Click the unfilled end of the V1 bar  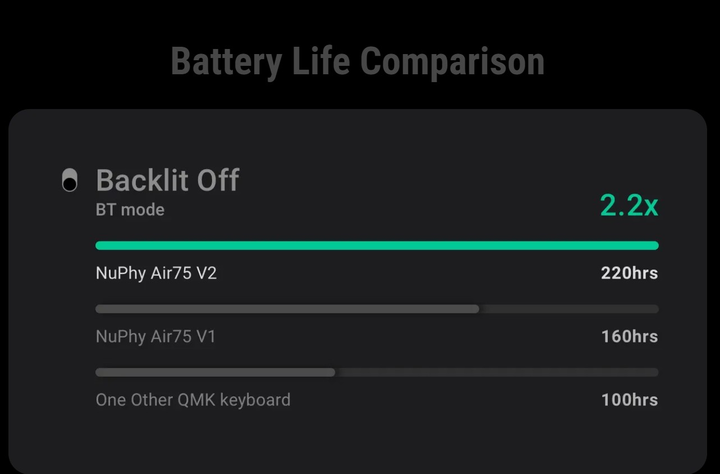(x=569, y=309)
